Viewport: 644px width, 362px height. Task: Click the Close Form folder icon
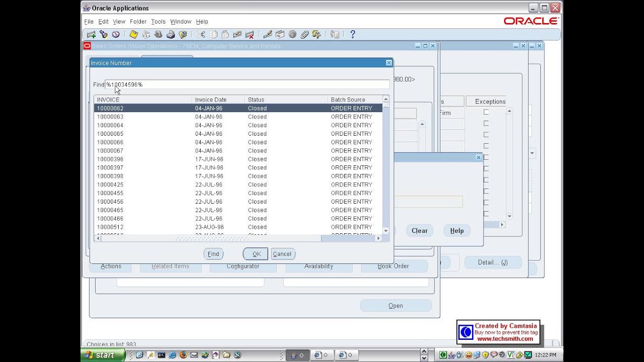[183, 34]
